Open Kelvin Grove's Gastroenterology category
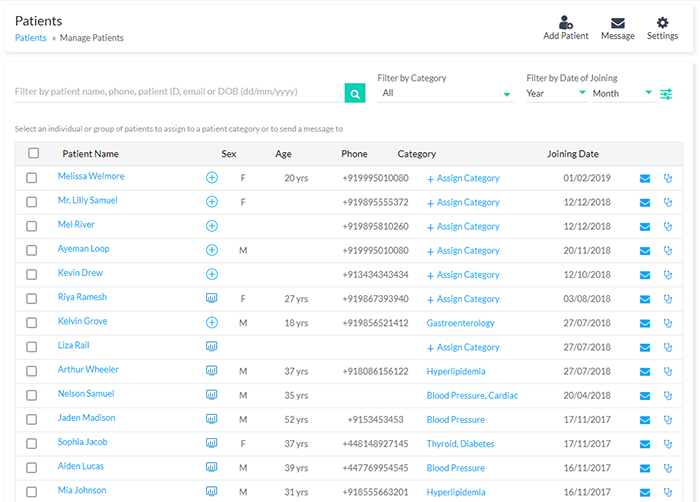 click(x=460, y=322)
